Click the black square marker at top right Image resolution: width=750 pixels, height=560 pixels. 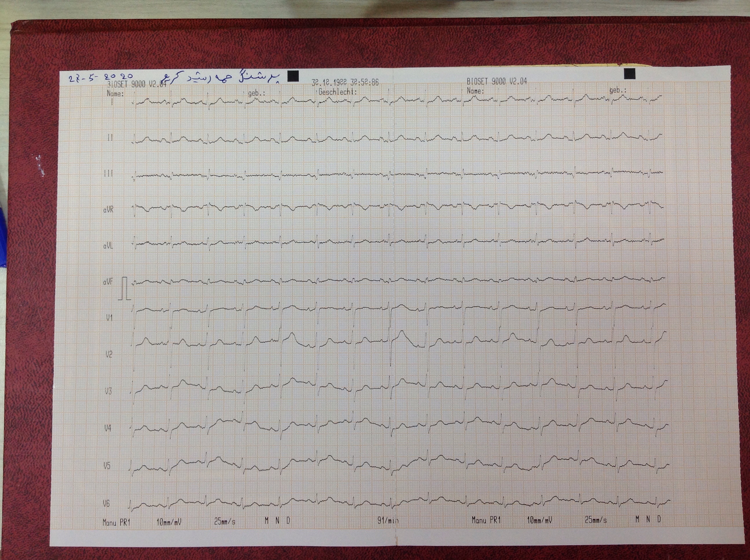tap(630, 73)
